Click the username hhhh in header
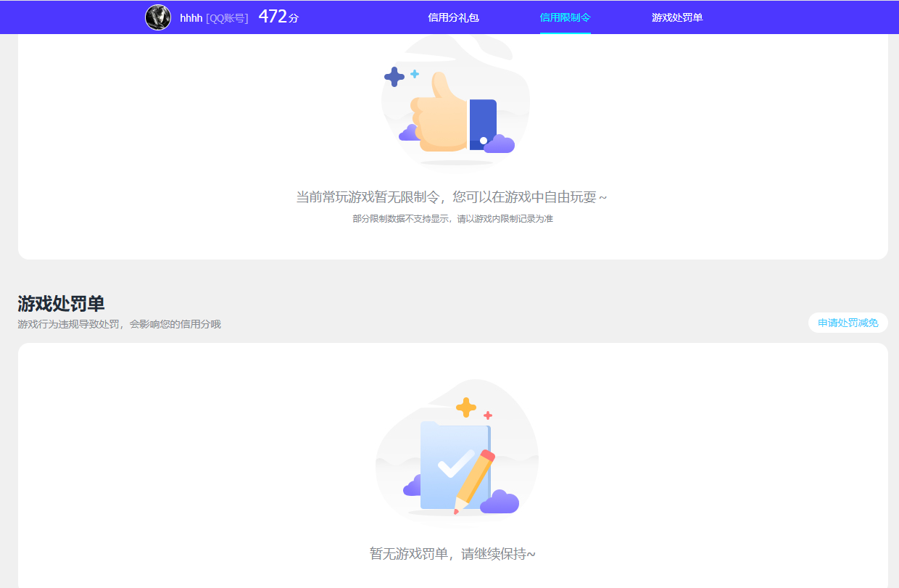The image size is (899, 588). click(191, 18)
